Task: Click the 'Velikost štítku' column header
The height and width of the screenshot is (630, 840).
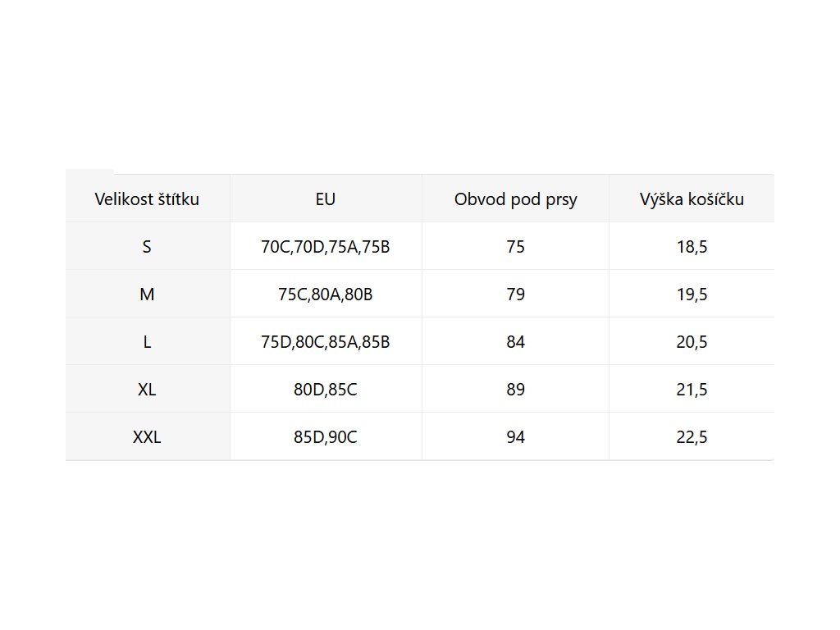Action: [147, 199]
